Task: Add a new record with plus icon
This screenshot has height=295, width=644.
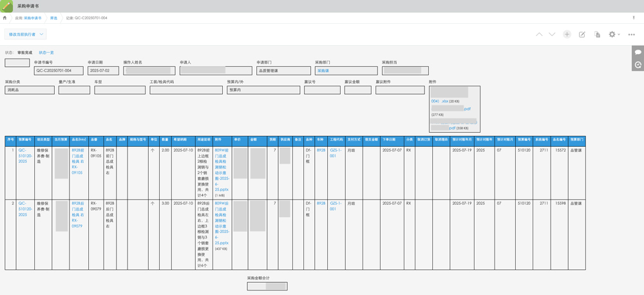Action: click(x=567, y=34)
